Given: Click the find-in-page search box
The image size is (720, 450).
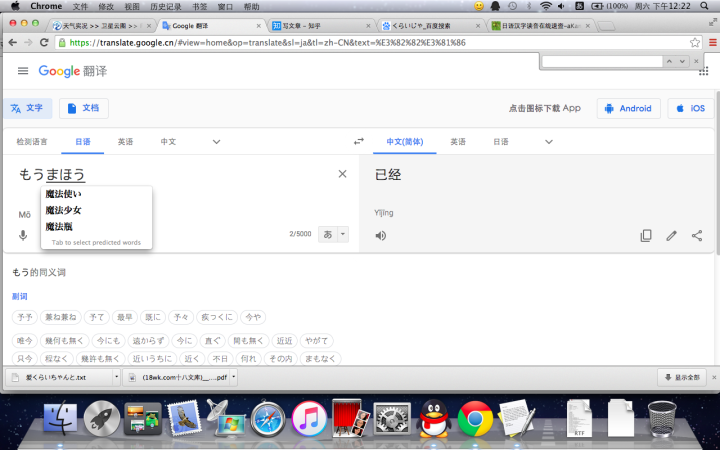Looking at the screenshot, I should pyautogui.click(x=602, y=61).
